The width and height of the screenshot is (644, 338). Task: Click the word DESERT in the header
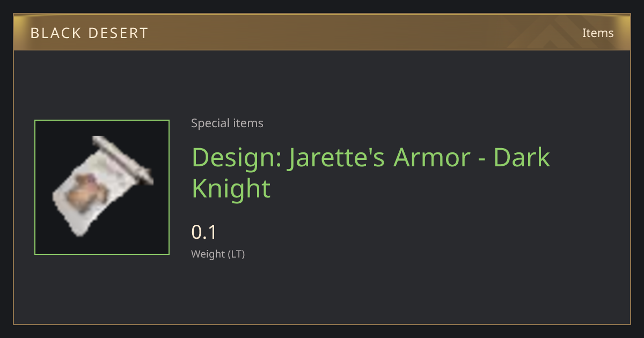(119, 33)
